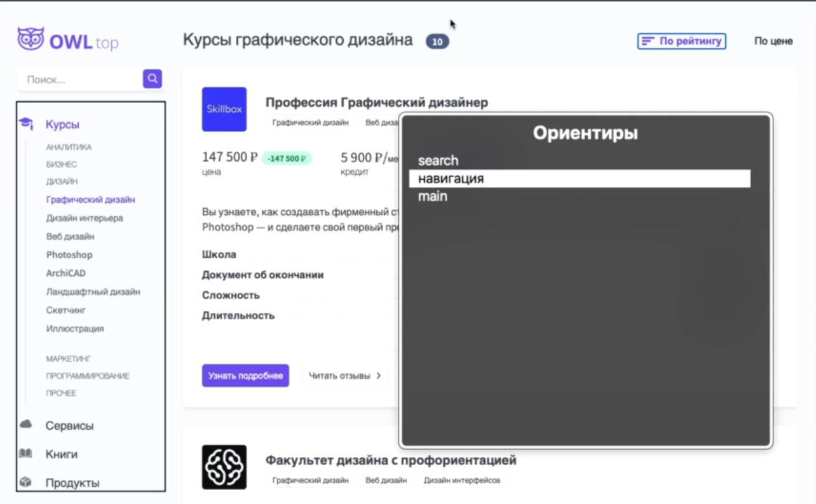This screenshot has width=816, height=504.
Task: Click Графический дизайн tag on Факультет дизайна card
Action: point(310,480)
